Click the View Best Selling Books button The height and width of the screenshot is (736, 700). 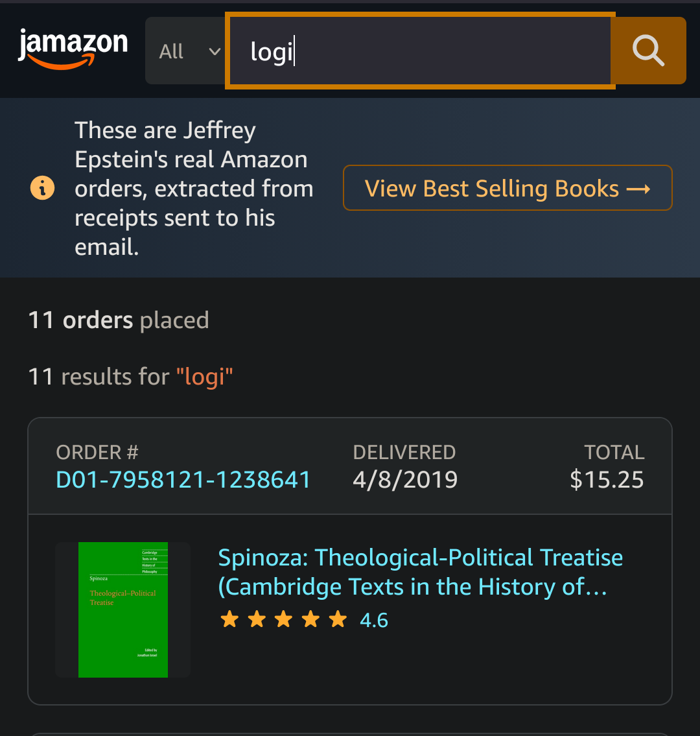pyautogui.click(x=507, y=188)
